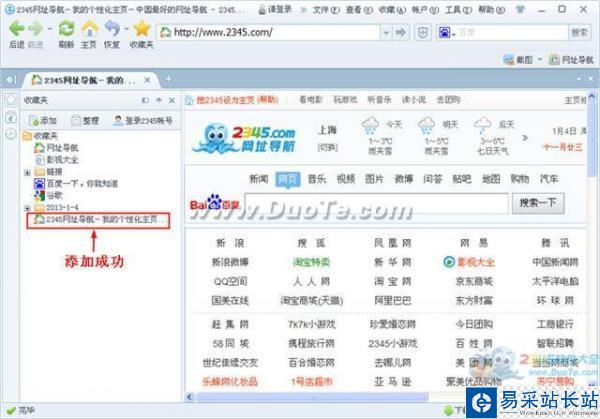Click the second sidebar strip icon below star
Viewport: 600px width, 419px height.
point(11,117)
